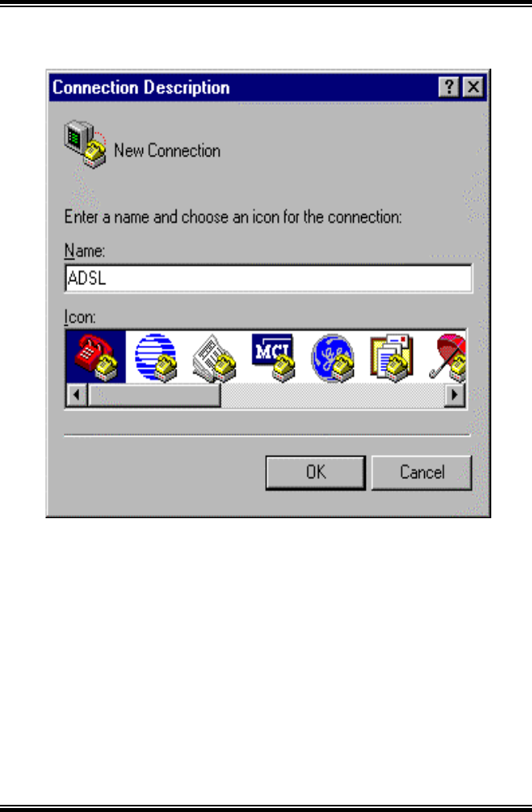Choose the blue striped globe icon

coord(156,357)
